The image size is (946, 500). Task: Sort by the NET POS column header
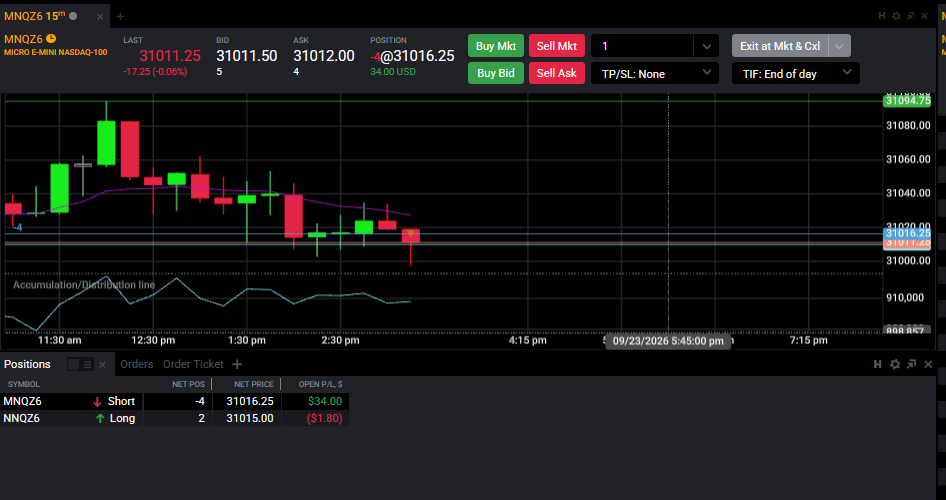[188, 384]
